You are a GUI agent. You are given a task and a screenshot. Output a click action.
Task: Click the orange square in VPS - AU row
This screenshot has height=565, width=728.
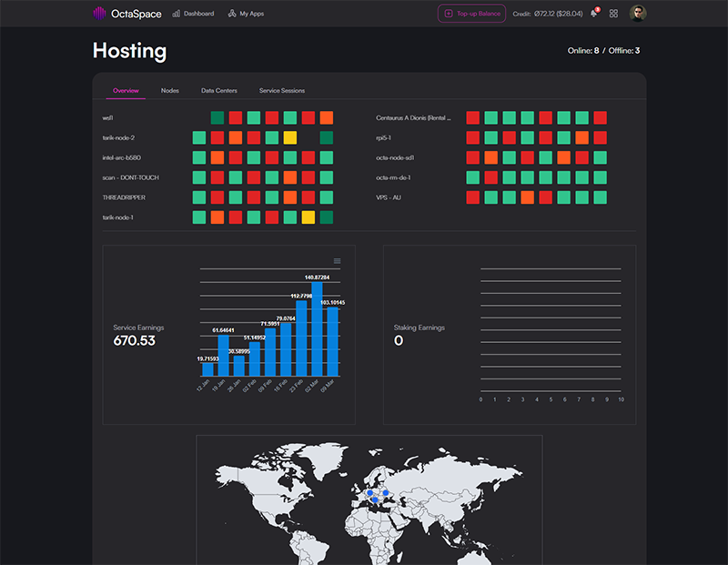[x=528, y=197]
